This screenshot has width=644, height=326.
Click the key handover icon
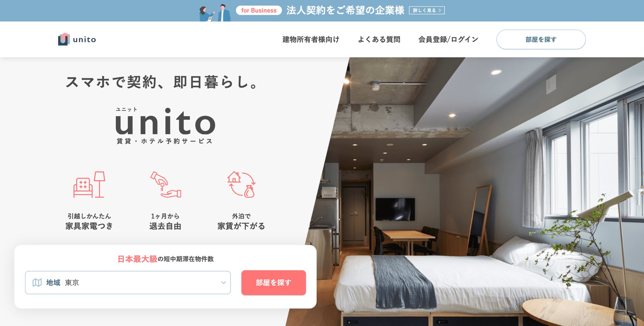coord(166,184)
